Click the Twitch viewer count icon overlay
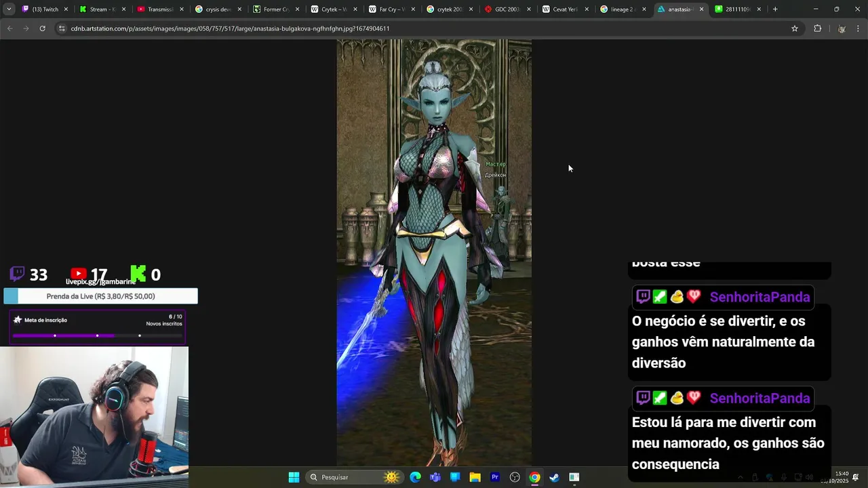868x488 pixels. [18, 274]
